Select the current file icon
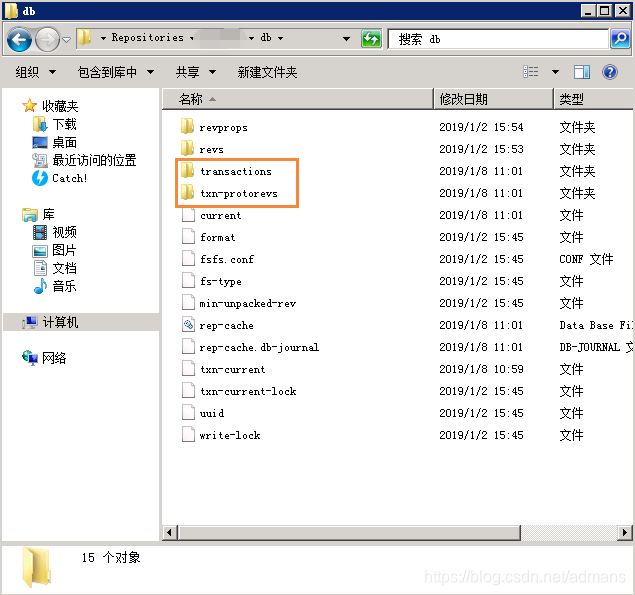 [188, 215]
